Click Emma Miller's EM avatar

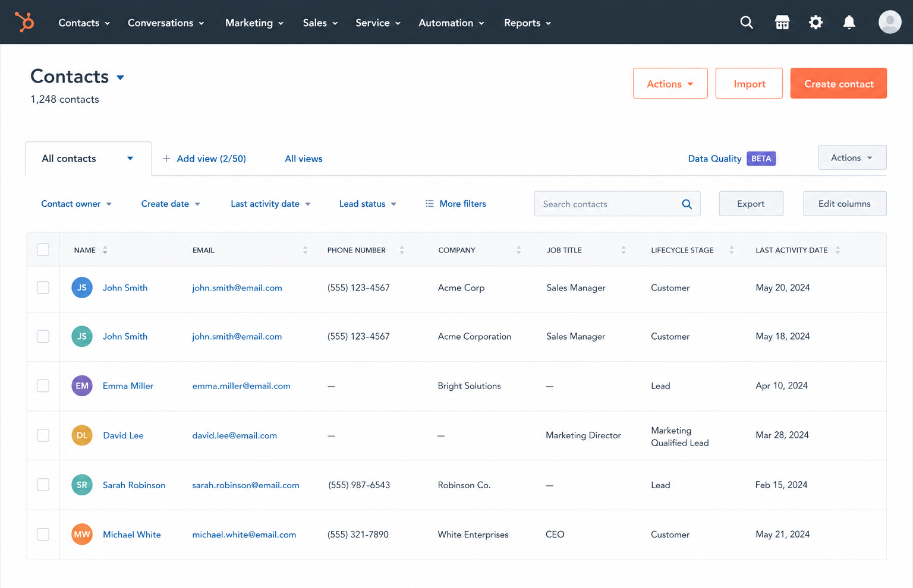(x=82, y=386)
